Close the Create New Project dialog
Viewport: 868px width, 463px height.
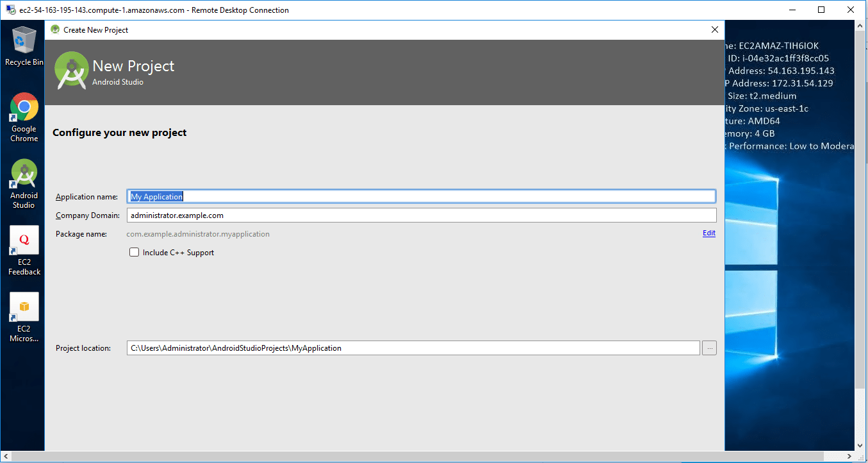click(x=715, y=29)
